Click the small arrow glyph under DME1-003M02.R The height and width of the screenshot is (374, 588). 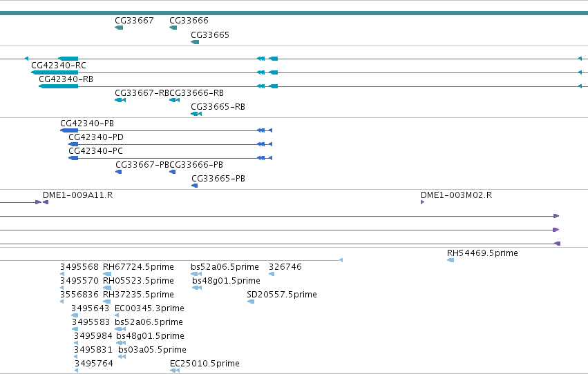(x=423, y=203)
